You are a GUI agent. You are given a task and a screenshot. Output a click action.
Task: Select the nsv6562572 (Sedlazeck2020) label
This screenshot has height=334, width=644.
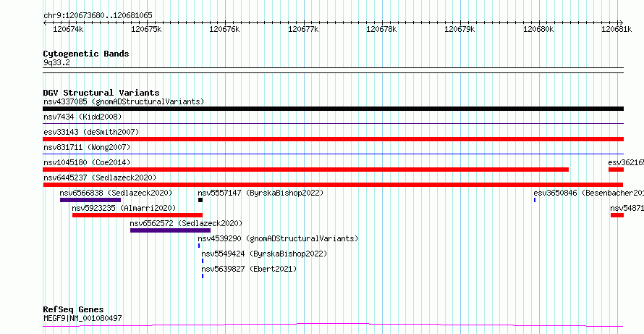(186, 223)
